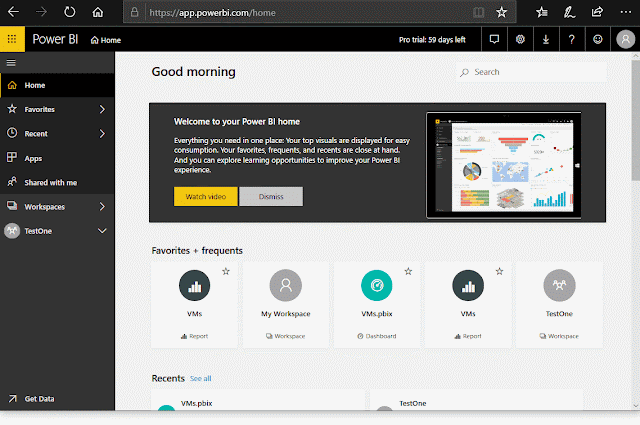Open the TestOne workspace card icon

click(x=559, y=285)
